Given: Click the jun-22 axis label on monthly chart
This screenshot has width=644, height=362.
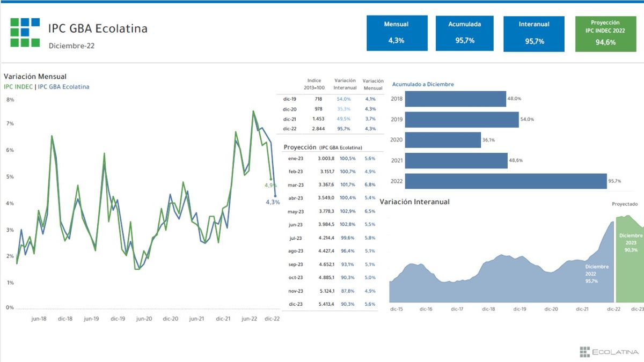Looking at the screenshot, I should 249,318.
